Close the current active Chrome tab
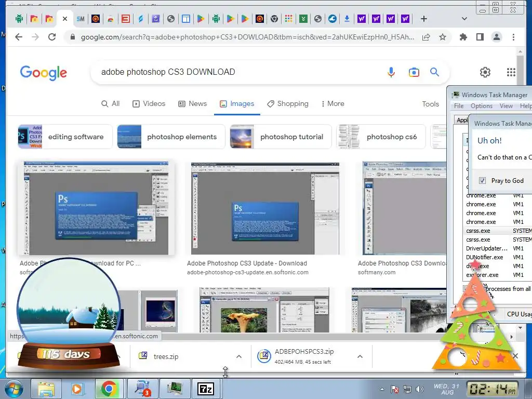The height and width of the screenshot is (399, 532). point(65,19)
